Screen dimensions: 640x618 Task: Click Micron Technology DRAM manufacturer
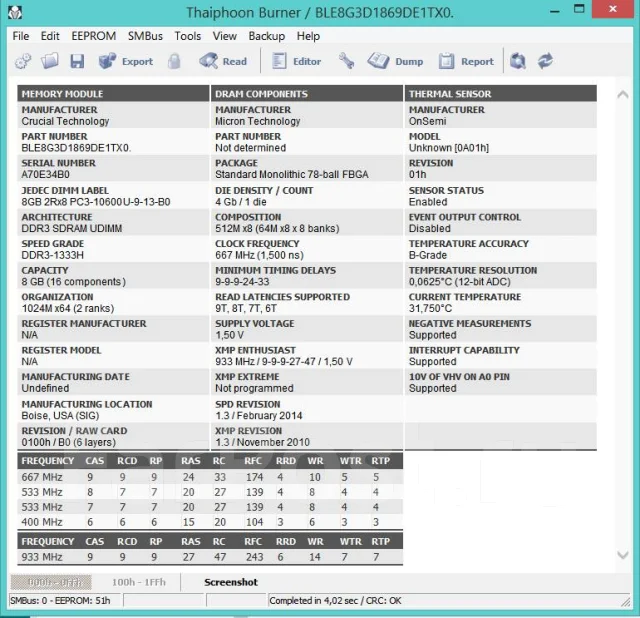click(258, 121)
